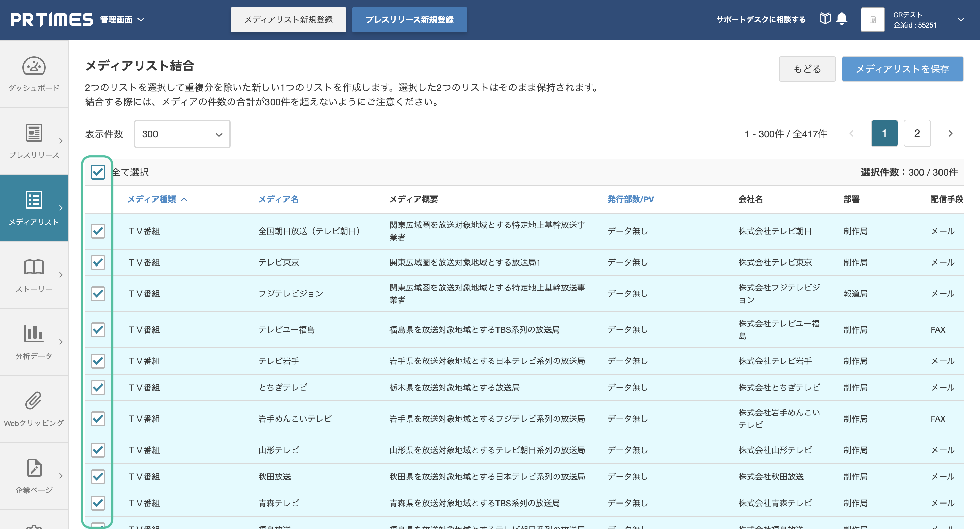
Task: Open the 表示件数 300 dropdown
Action: click(182, 134)
